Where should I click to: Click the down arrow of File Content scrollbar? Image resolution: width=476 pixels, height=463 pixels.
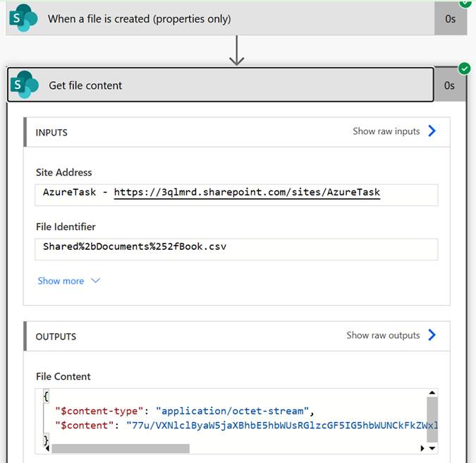pos(432,448)
